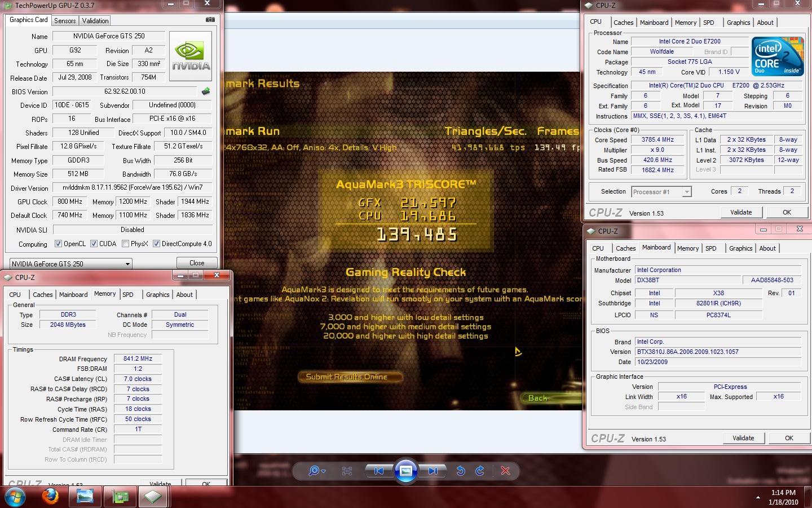This screenshot has width=812, height=508.
Task: Go to previous image in photo viewer
Action: (x=379, y=471)
